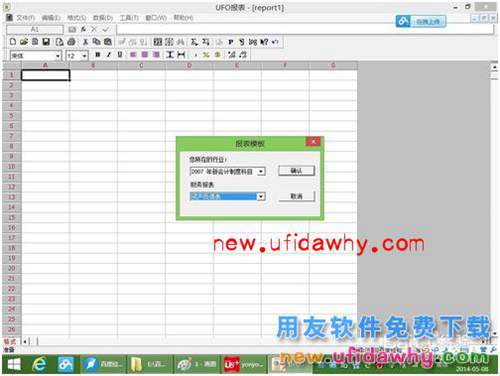This screenshot has height=376, width=500.
Task: Click the 确认 button in dialog
Action: (296, 171)
